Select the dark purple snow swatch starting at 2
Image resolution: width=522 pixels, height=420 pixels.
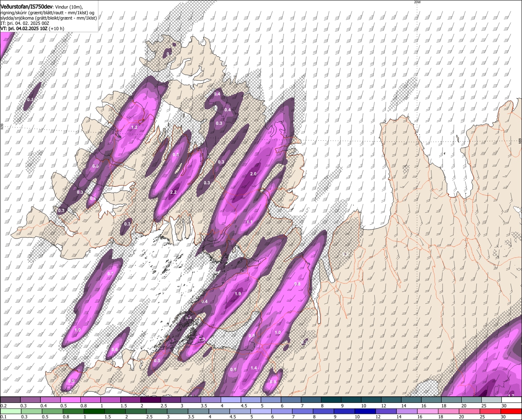click(150, 400)
